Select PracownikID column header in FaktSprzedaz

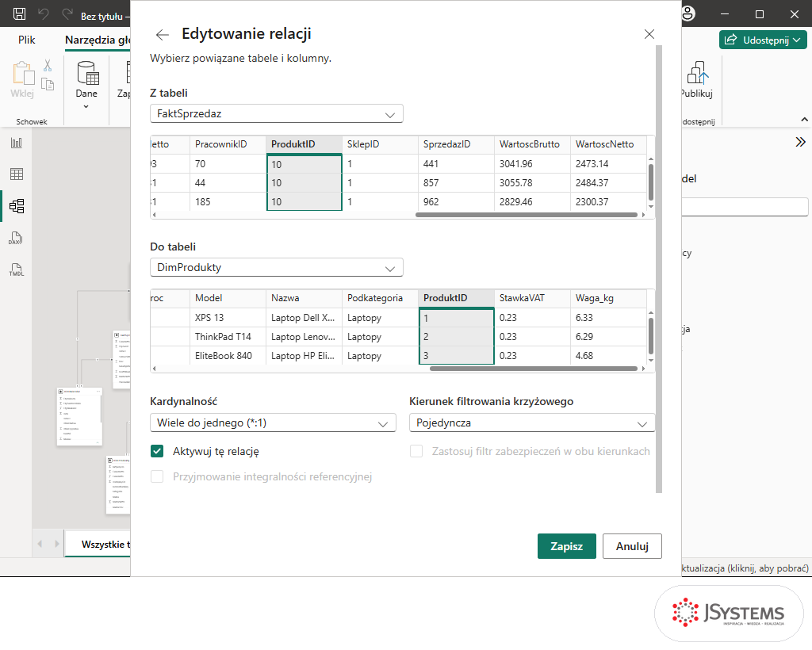228,144
